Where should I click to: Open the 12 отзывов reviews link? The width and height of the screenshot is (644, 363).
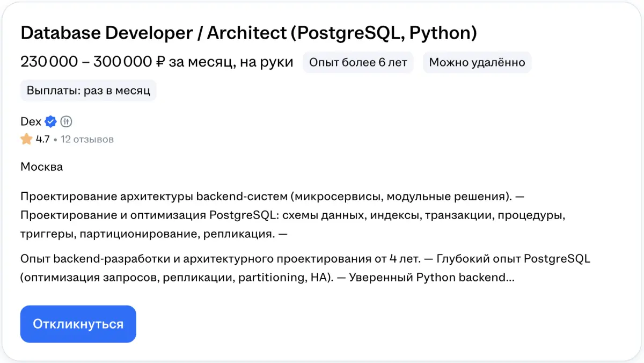87,140
